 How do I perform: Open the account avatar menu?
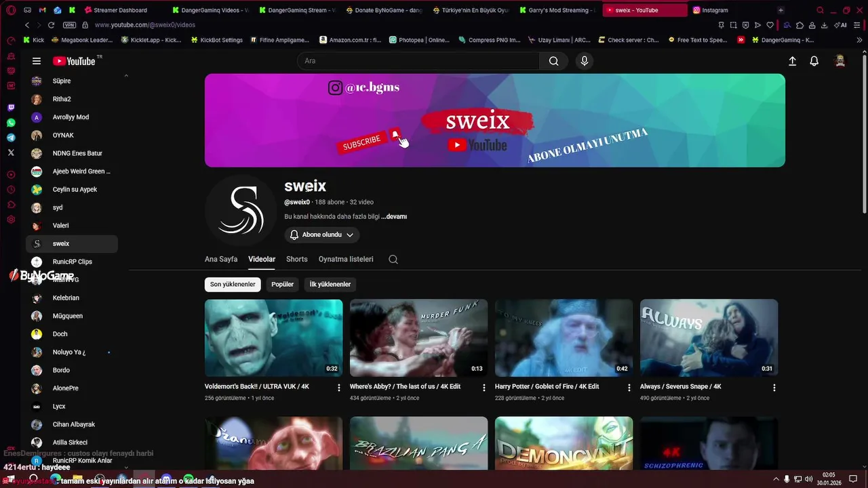pos(840,61)
